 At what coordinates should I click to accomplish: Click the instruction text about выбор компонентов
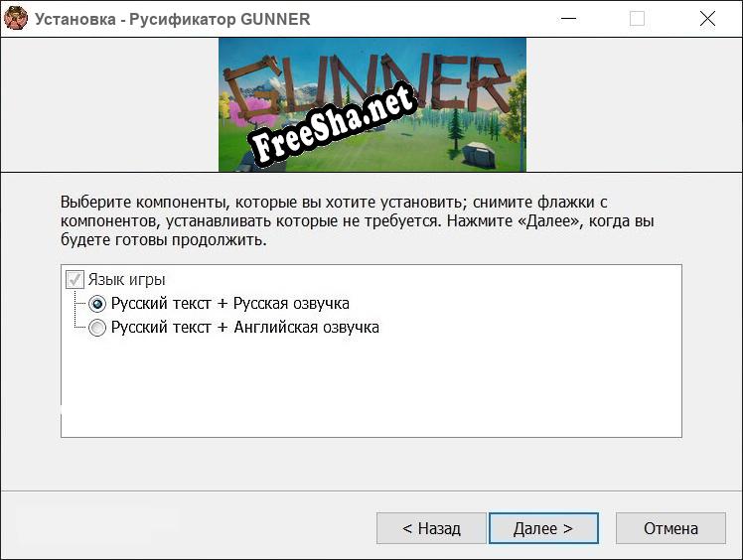click(358, 220)
